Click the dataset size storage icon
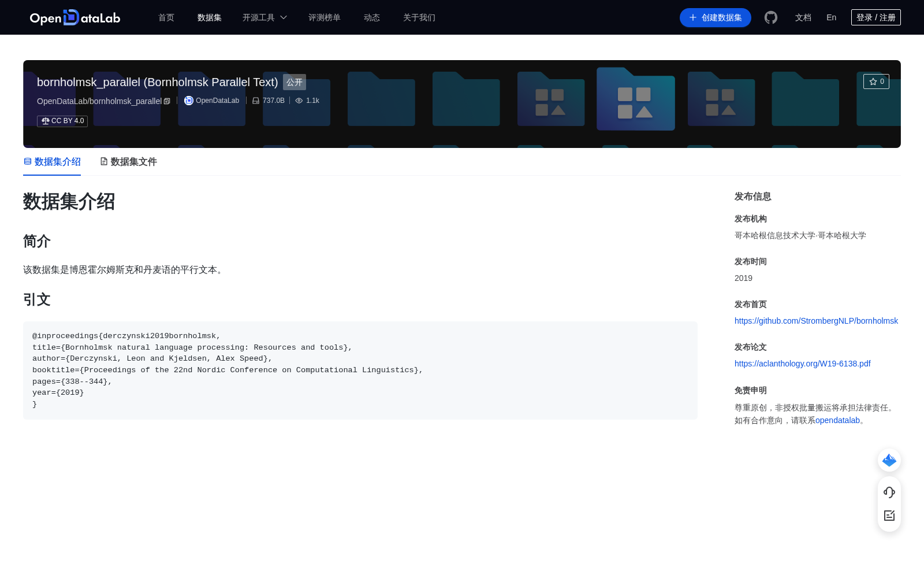924x578 pixels. pyautogui.click(x=256, y=101)
